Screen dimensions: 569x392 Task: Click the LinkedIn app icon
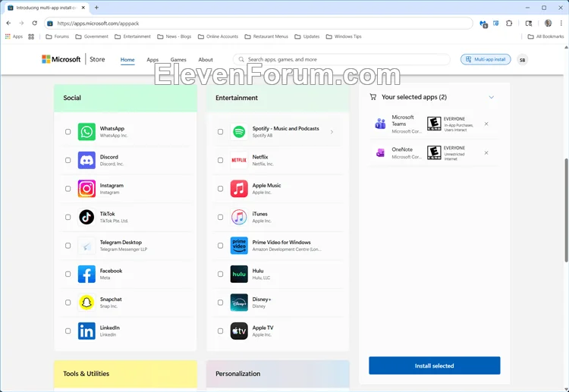[86, 331]
